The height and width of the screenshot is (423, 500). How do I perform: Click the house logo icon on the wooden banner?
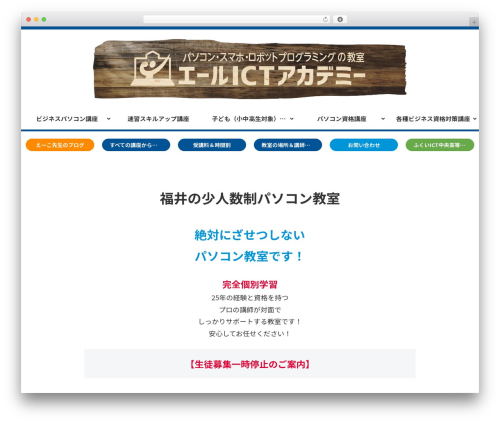tap(152, 69)
